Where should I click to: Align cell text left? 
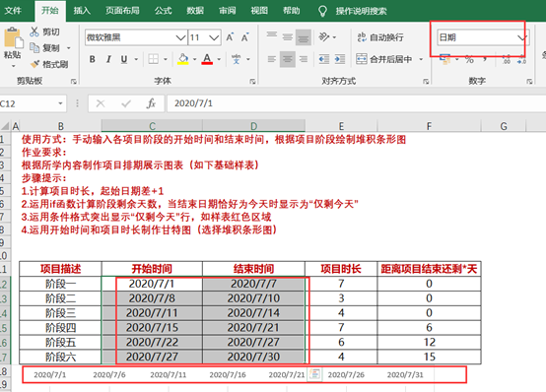272,59
